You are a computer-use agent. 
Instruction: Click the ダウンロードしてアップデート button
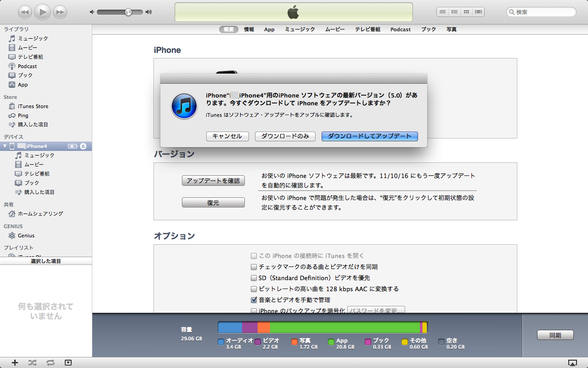pyautogui.click(x=369, y=136)
